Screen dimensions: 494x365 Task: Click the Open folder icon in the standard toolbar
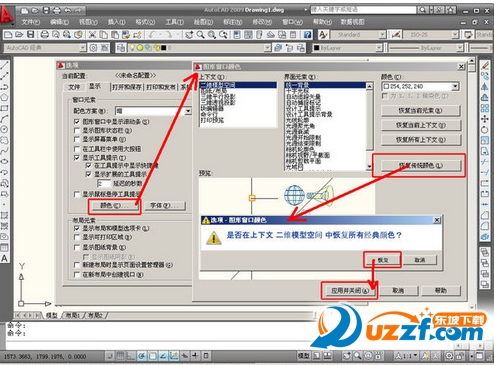19,35
